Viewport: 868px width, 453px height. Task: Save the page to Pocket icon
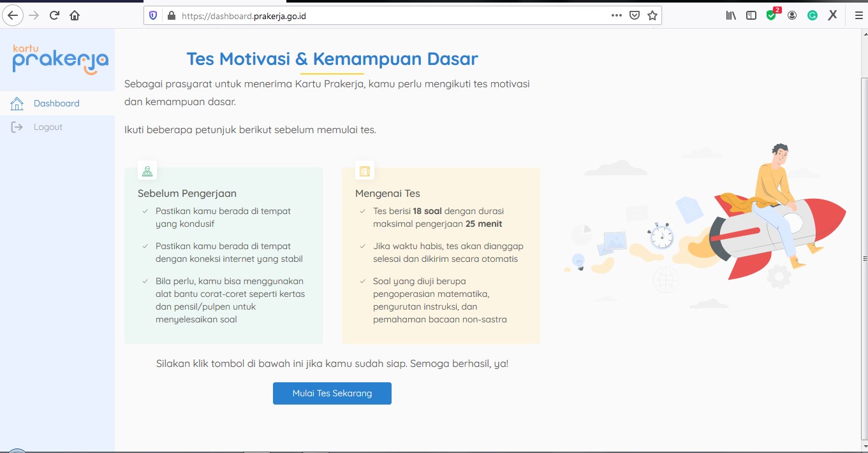(x=634, y=16)
